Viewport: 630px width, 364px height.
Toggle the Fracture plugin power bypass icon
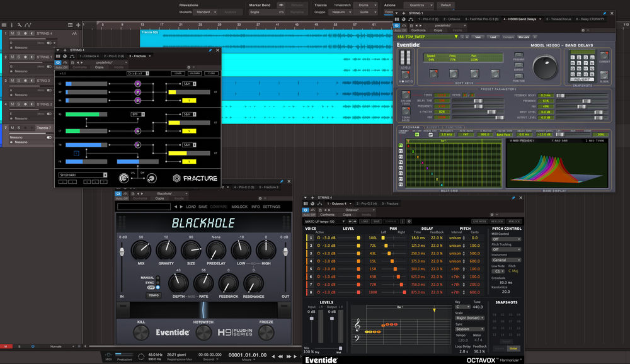[x=58, y=63]
